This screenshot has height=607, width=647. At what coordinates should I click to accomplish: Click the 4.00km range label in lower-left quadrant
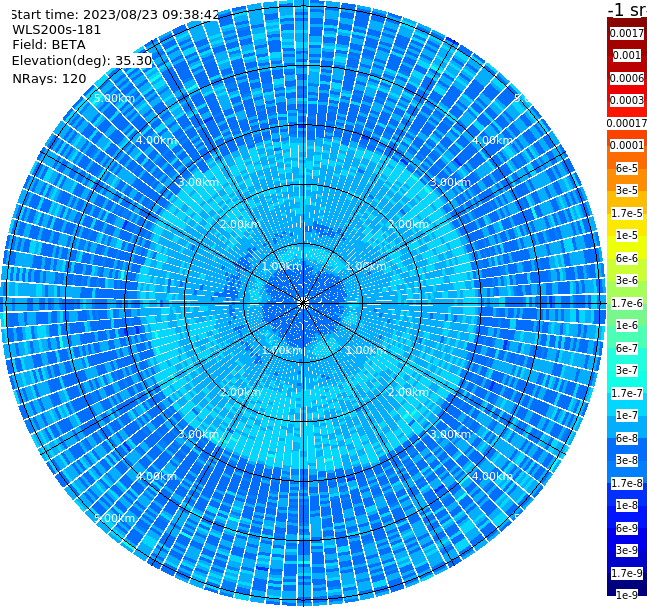point(156,476)
